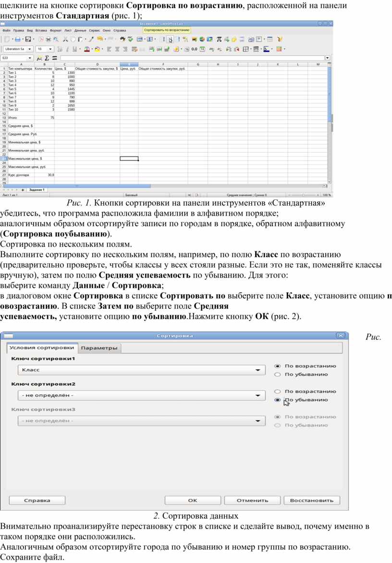Click the Sum sigma icon
This screenshot has height=563, width=392.
[47, 58]
